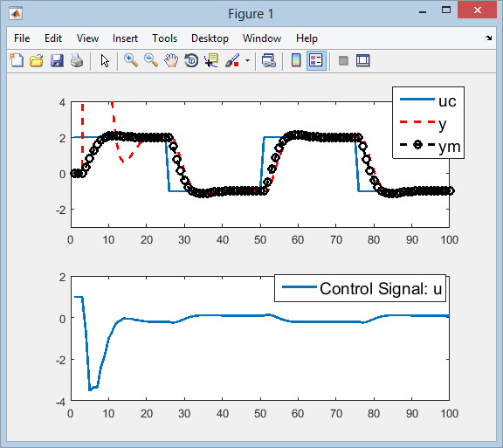Open the Insert menu
This screenshot has width=503, height=448.
[125, 38]
